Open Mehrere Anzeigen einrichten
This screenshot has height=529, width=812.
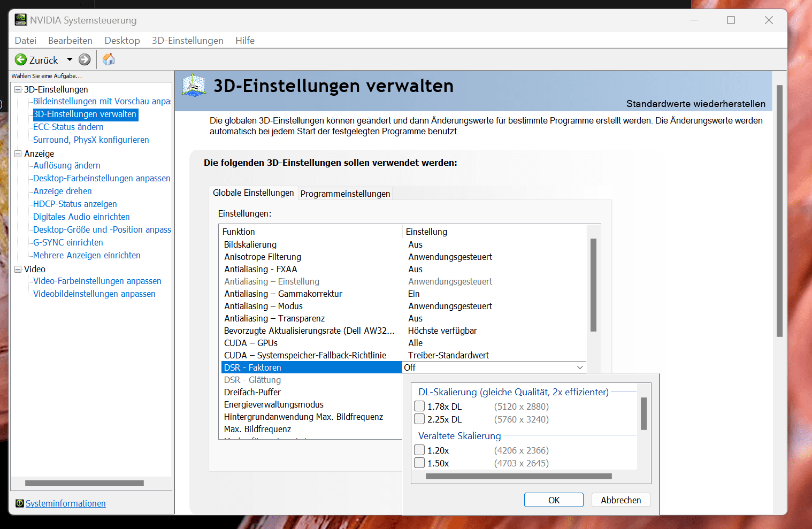(x=87, y=255)
